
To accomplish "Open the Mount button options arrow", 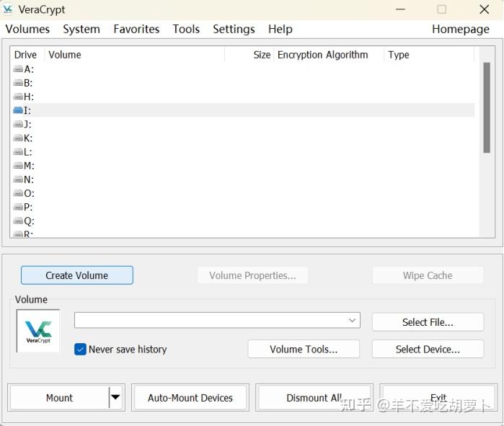I will 115,397.
